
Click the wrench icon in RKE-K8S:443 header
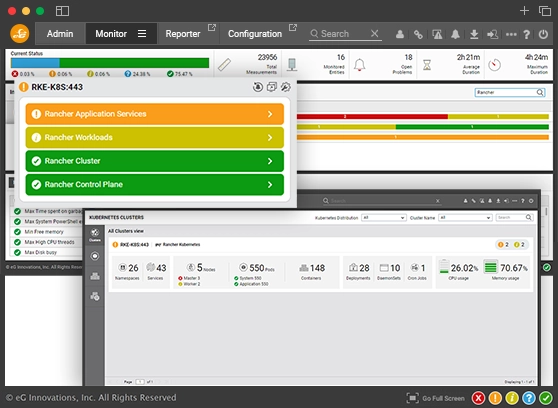click(x=285, y=87)
